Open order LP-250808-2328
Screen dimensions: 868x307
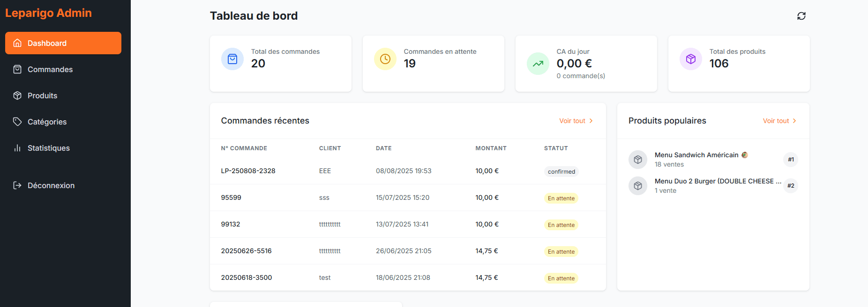pyautogui.click(x=248, y=171)
